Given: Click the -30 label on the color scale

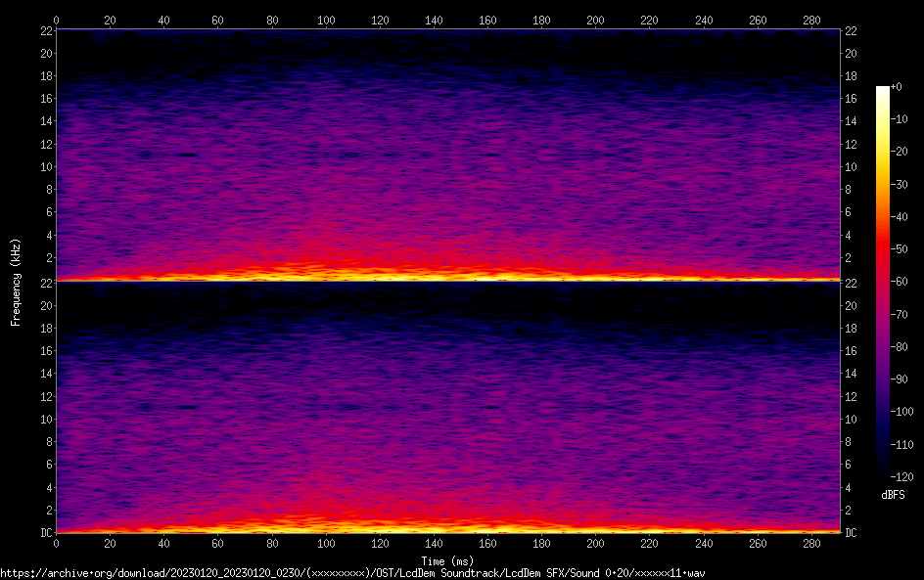Looking at the screenshot, I should 901,185.
